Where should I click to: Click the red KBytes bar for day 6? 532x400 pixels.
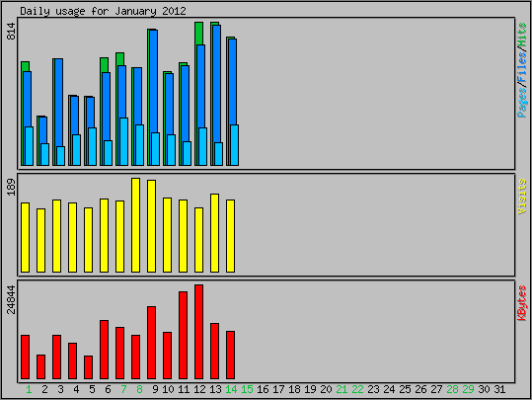pos(105,350)
